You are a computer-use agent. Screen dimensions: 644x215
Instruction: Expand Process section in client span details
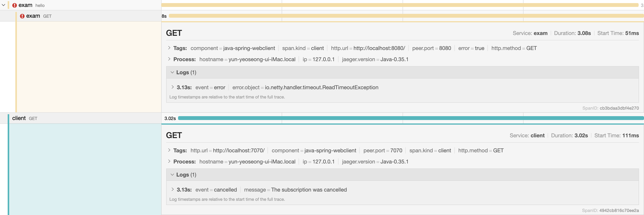pos(169,161)
